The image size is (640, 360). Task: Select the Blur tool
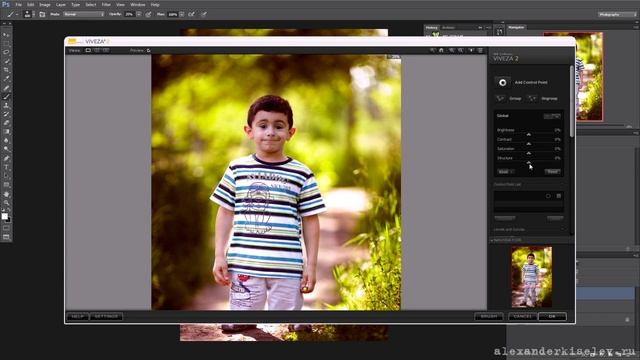pos(6,141)
